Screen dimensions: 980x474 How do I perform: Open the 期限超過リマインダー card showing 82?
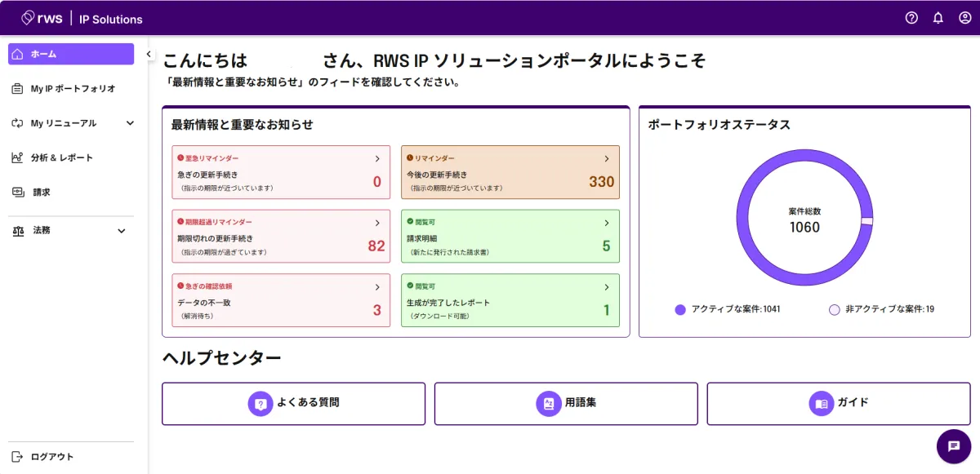point(281,237)
